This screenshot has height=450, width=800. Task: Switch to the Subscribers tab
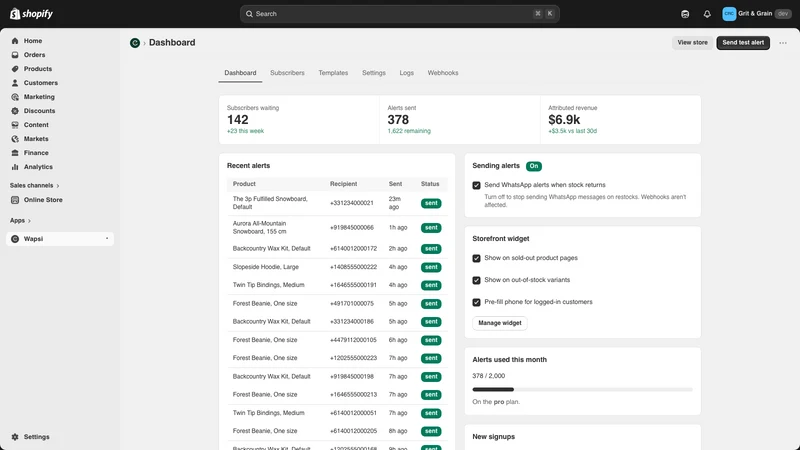pos(287,73)
